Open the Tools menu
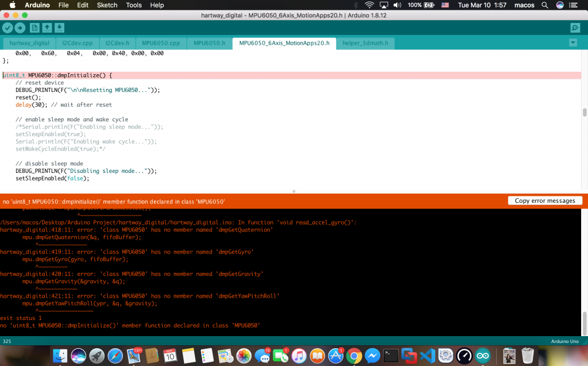This screenshot has width=588, height=366. [133, 5]
